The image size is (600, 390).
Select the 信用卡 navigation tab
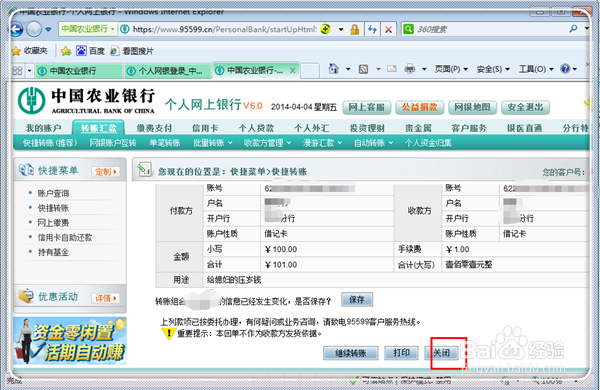(205, 128)
